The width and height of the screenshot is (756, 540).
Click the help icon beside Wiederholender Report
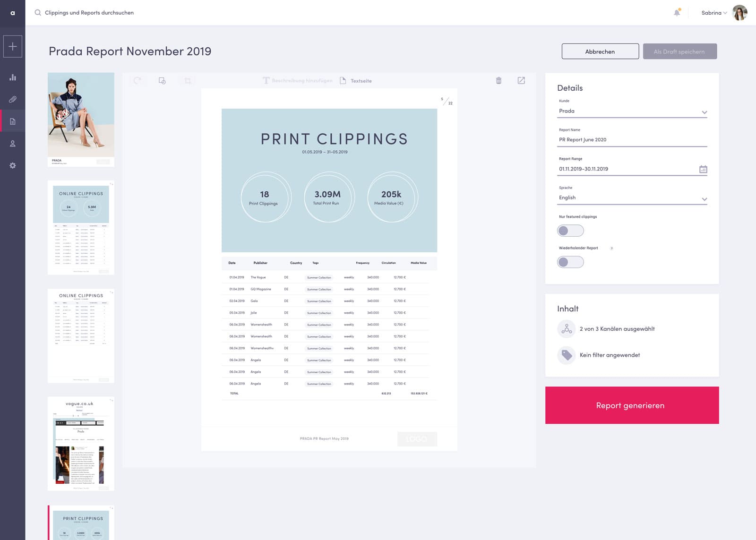(x=611, y=248)
